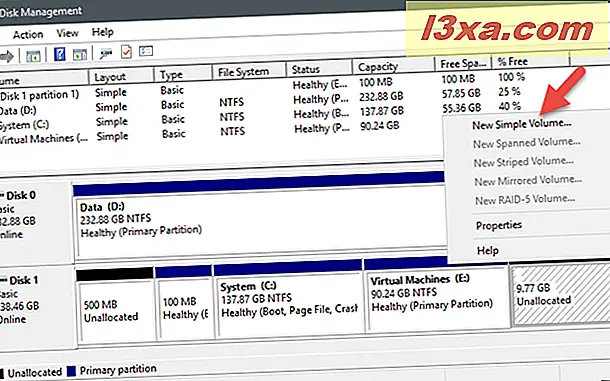
Task: Click the 55.36 GB free space cell
Action: pos(462,107)
